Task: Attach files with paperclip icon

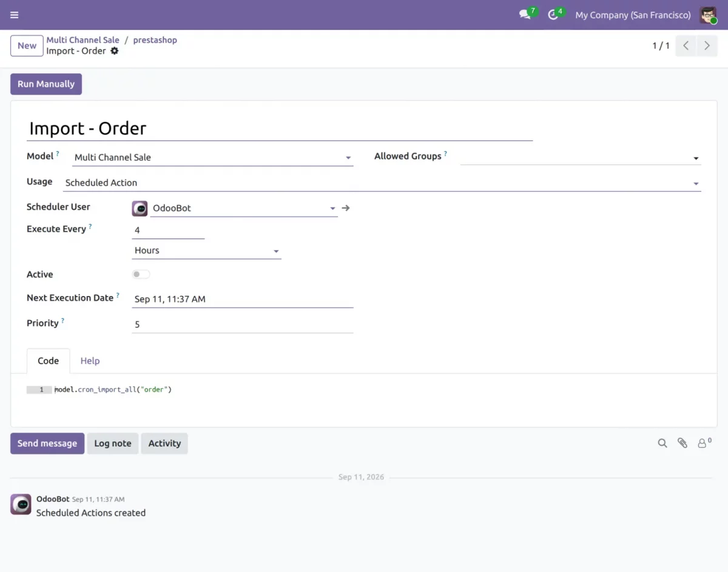Action: tap(682, 443)
